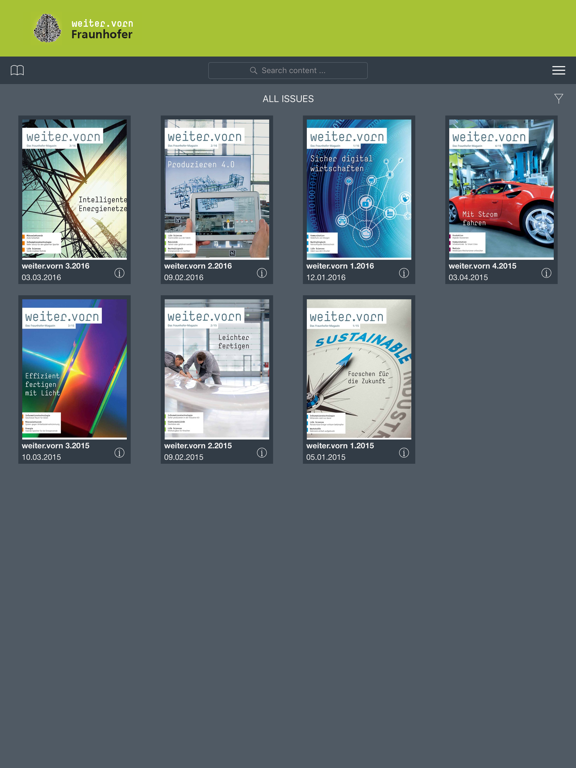576x768 pixels.
Task: Open the Produzieren 4.0 cover
Action: [217, 189]
